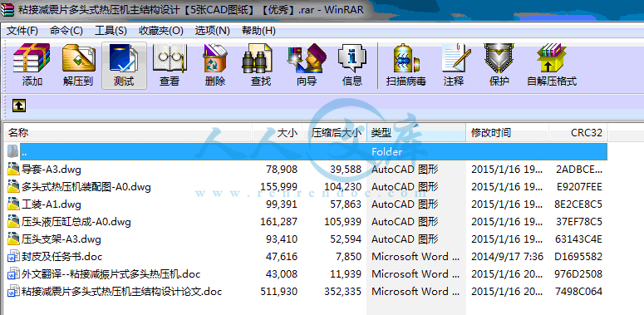Sort by the CRC32 column header
Image resolution: width=644 pixels, height=315 pixels.
[578, 133]
